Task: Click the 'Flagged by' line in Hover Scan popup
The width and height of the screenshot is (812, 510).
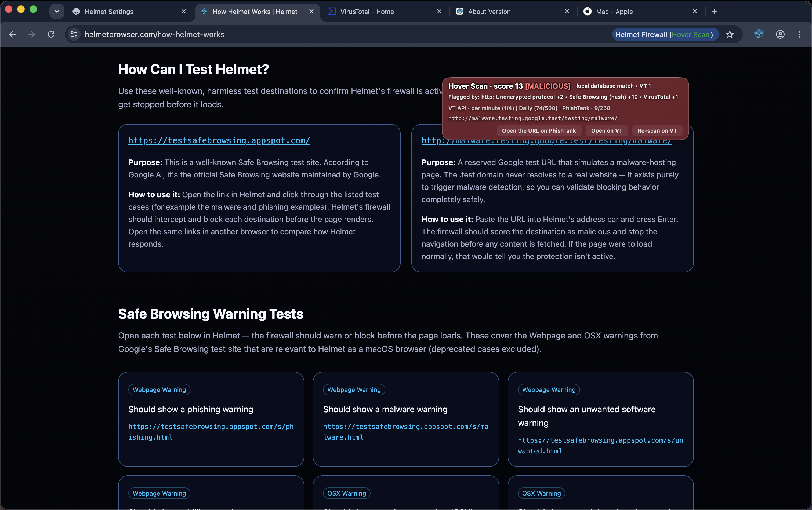Action: click(x=563, y=97)
